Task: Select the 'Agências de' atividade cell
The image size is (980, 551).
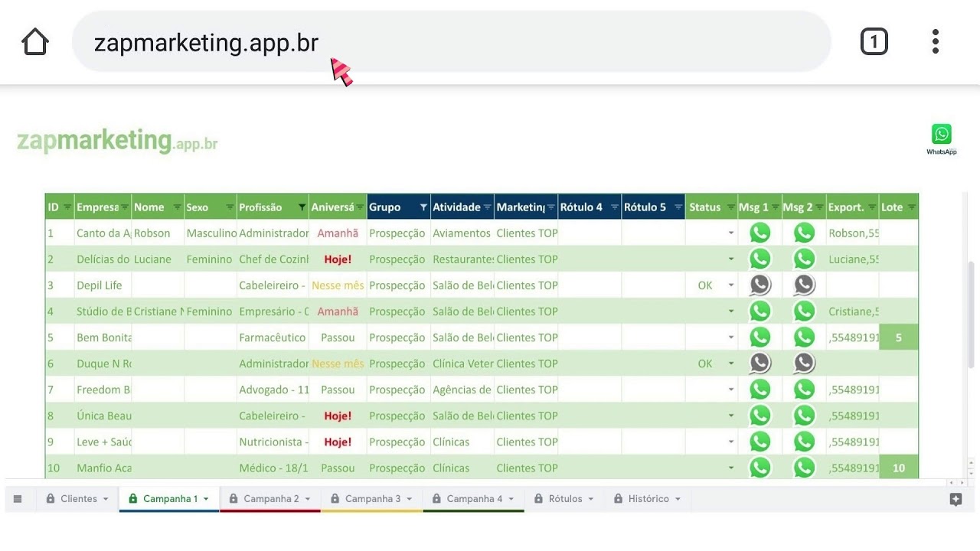Action: [x=462, y=390]
